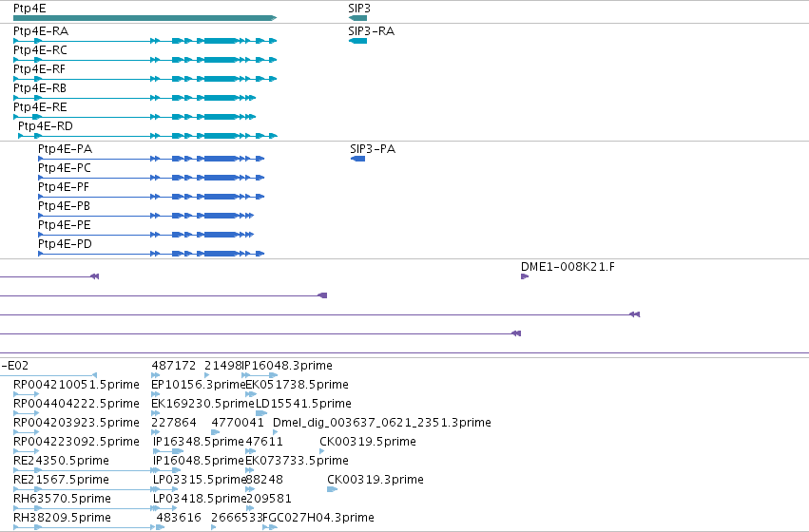This screenshot has height=532, width=809.
Task: Click the Dmel_dig_003637_0621_2351.3prime label
Action: [382, 422]
